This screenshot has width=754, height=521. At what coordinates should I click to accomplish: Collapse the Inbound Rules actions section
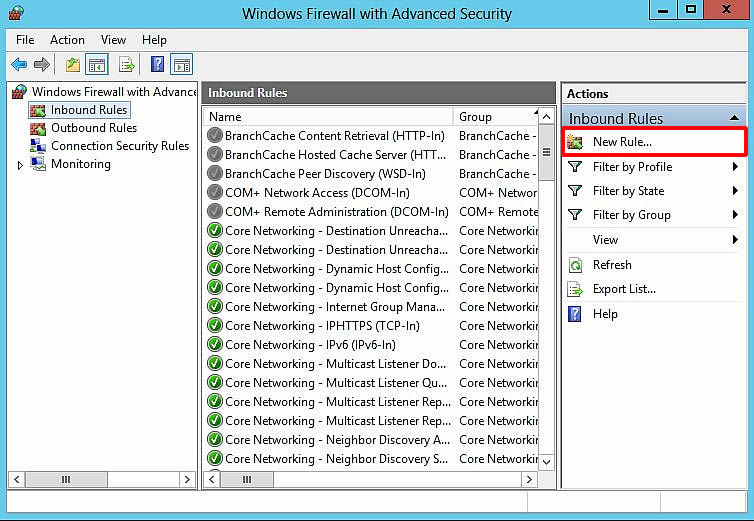pyautogui.click(x=735, y=118)
